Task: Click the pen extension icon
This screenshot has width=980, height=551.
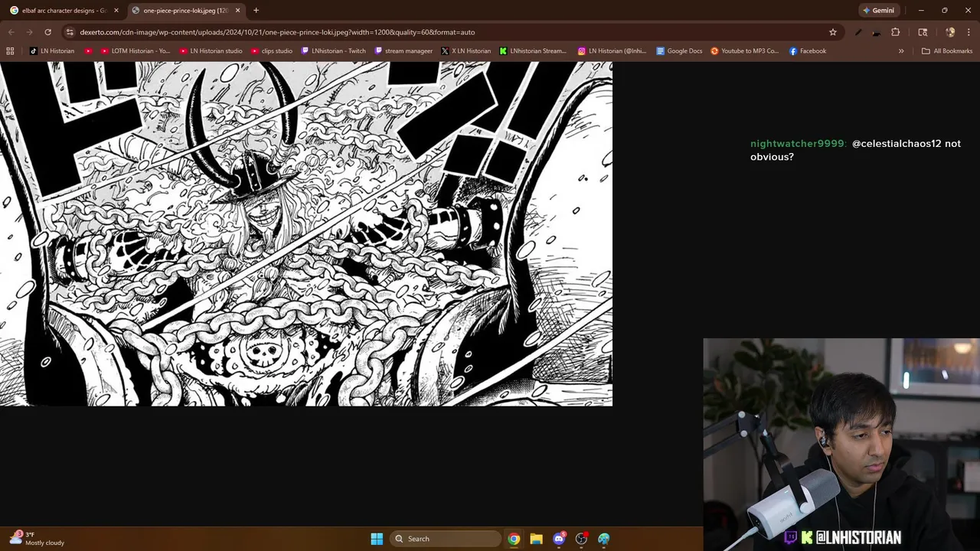Action: click(858, 32)
